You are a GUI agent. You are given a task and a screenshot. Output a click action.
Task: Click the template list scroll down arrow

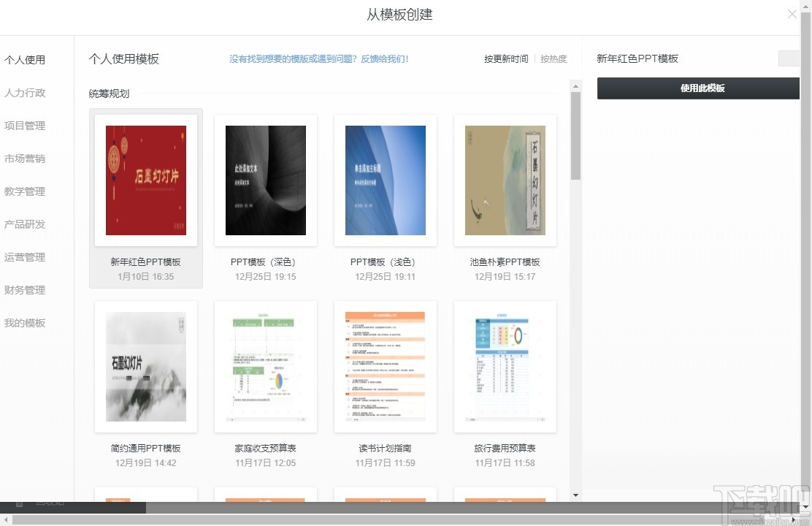[575, 495]
